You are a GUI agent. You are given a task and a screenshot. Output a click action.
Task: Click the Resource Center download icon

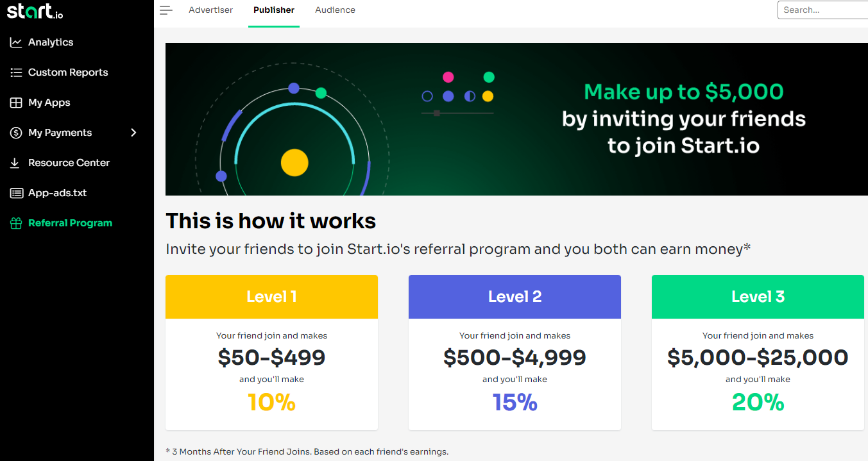(15, 163)
